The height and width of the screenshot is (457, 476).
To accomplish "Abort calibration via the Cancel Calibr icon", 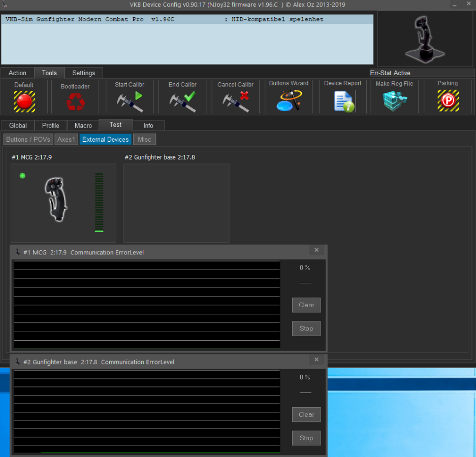I will click(236, 102).
